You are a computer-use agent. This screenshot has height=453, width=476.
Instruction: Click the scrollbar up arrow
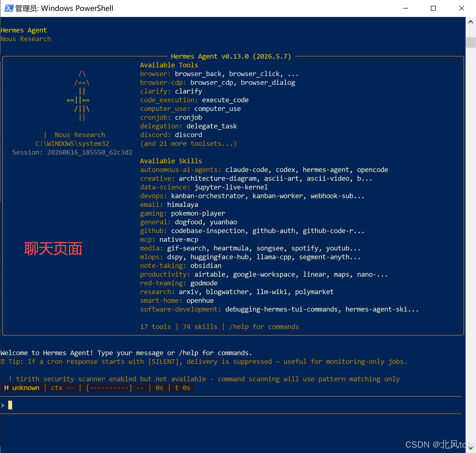coord(471,22)
